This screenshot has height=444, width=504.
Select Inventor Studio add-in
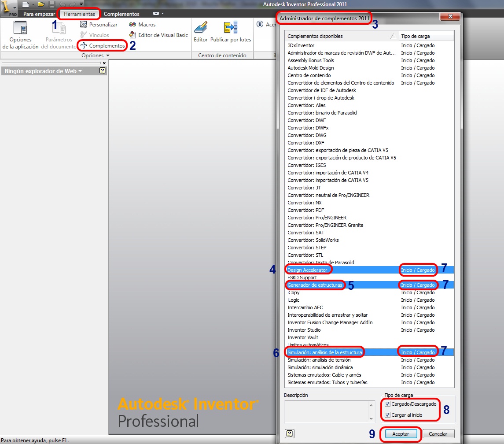(369, 330)
